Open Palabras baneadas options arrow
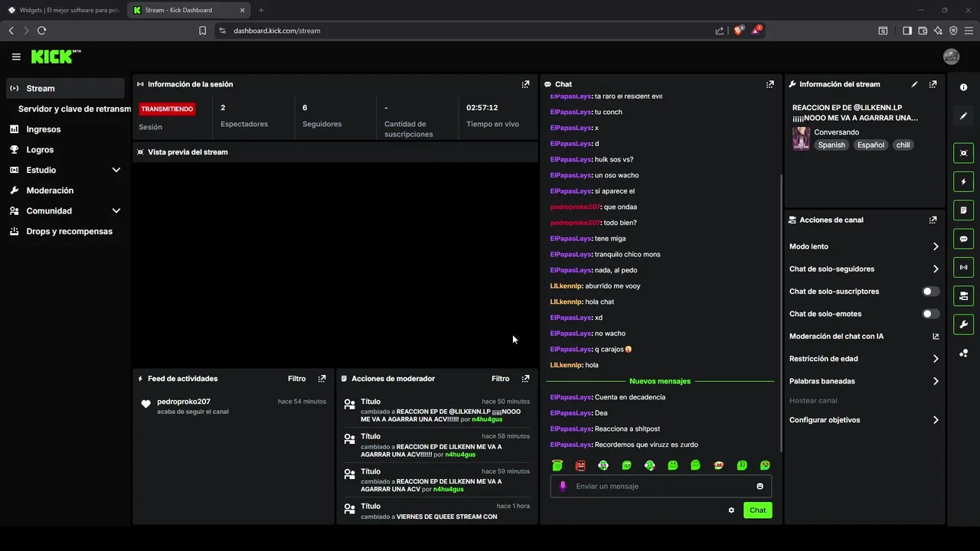980x551 pixels. click(x=936, y=381)
